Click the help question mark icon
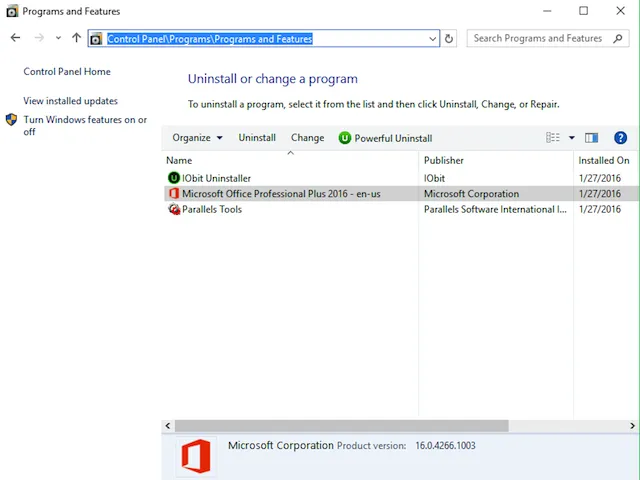The image size is (640, 480). tap(620, 138)
